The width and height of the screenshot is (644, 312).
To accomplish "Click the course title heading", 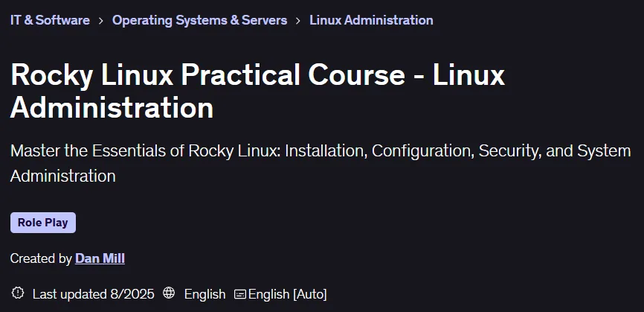I will (x=257, y=92).
